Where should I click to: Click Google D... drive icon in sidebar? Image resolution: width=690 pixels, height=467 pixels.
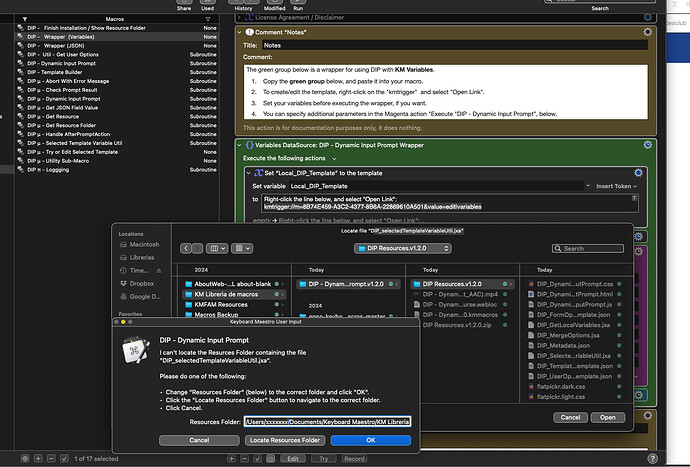(x=124, y=297)
